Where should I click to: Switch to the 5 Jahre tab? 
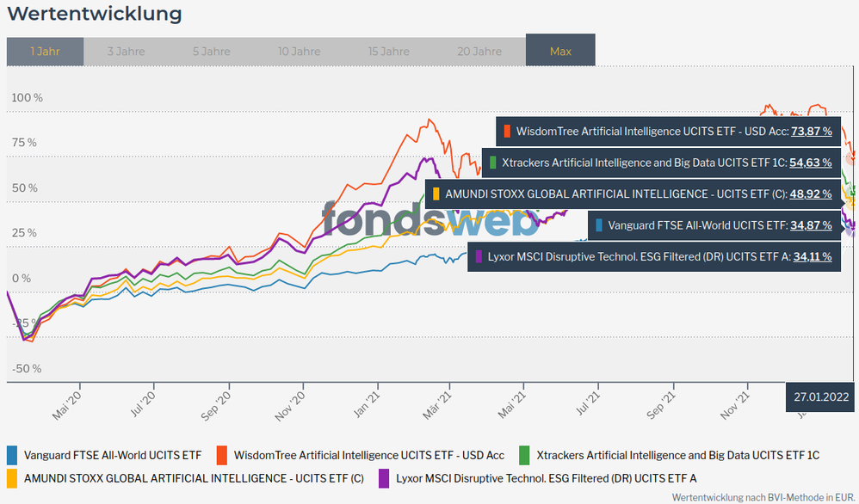pyautogui.click(x=211, y=52)
